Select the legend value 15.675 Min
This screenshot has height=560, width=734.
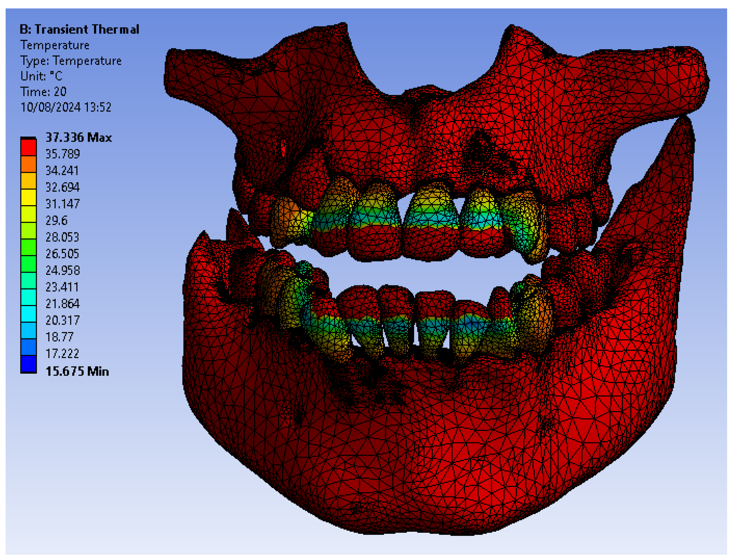click(77, 371)
